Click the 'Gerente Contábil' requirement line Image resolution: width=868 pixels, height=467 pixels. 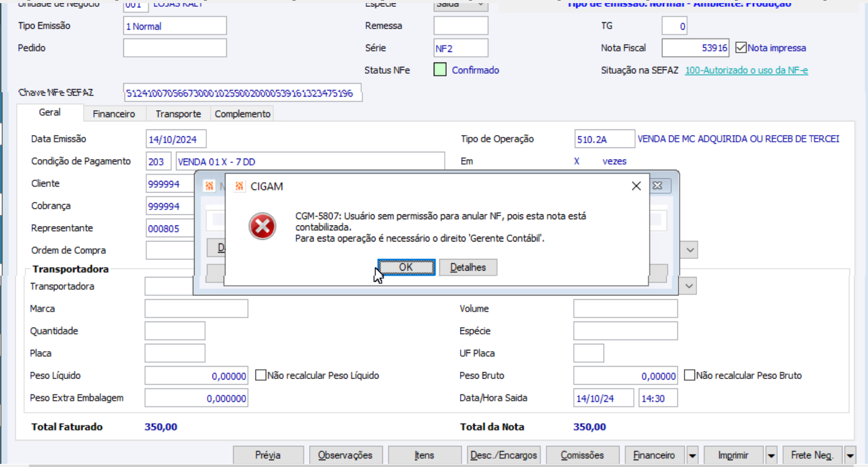pos(420,238)
